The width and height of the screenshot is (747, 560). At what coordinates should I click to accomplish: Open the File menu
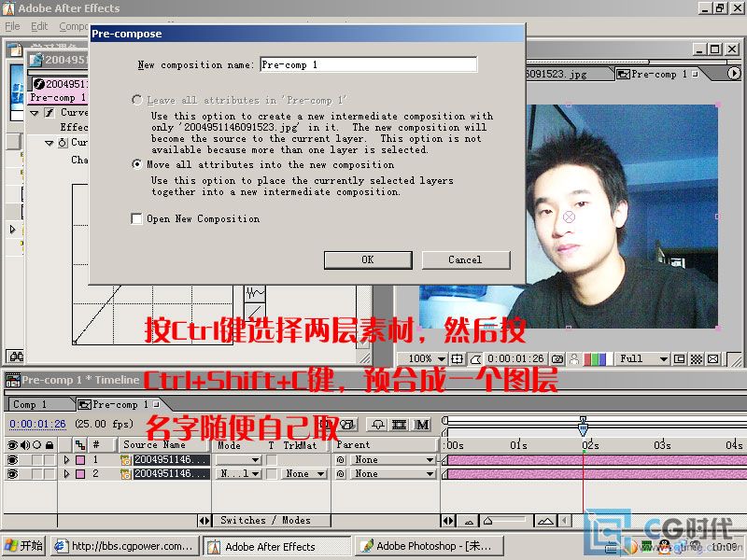12,26
